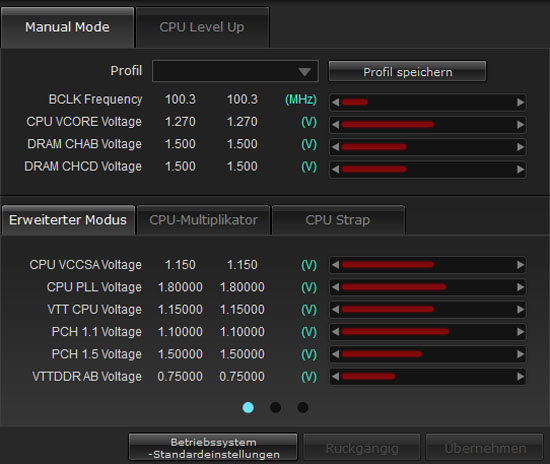Screen dimensions: 550x464
Task: Click the CPU VCORE Voltage label
Action: [x=84, y=122]
